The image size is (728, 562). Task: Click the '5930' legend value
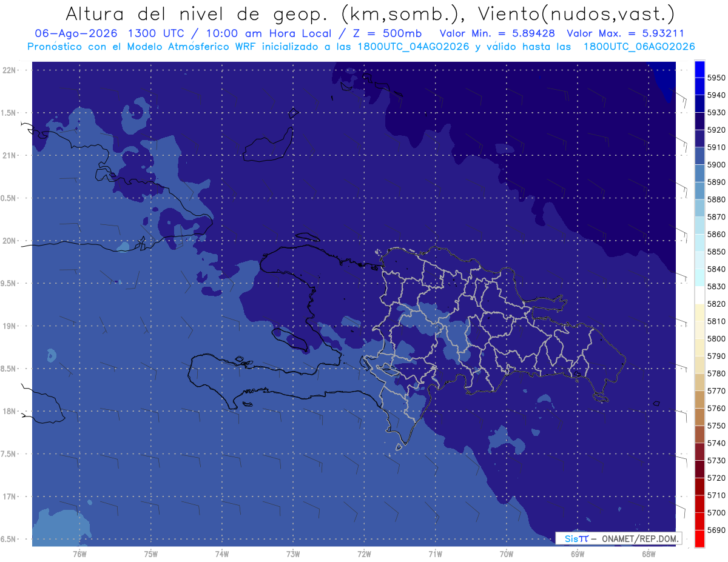(x=716, y=113)
